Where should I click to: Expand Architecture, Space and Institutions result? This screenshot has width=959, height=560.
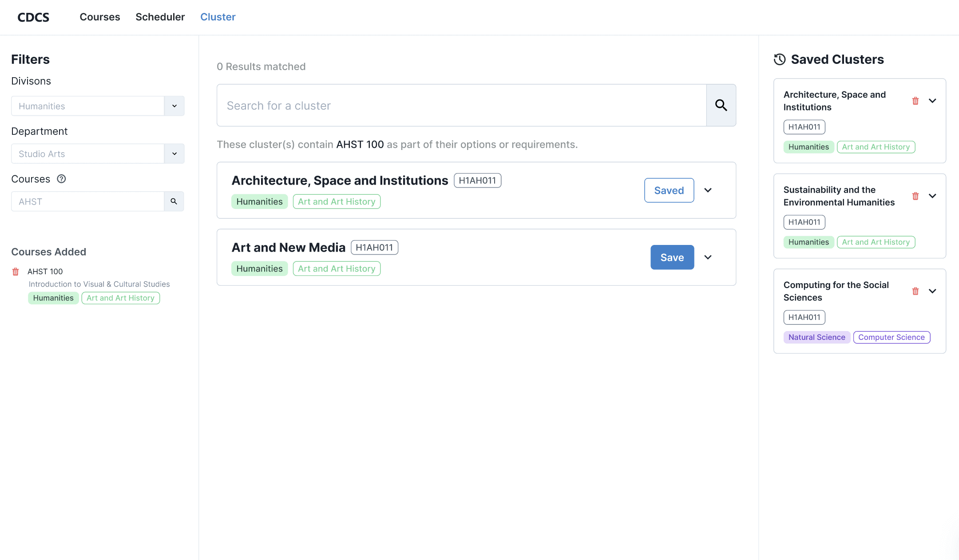708,190
